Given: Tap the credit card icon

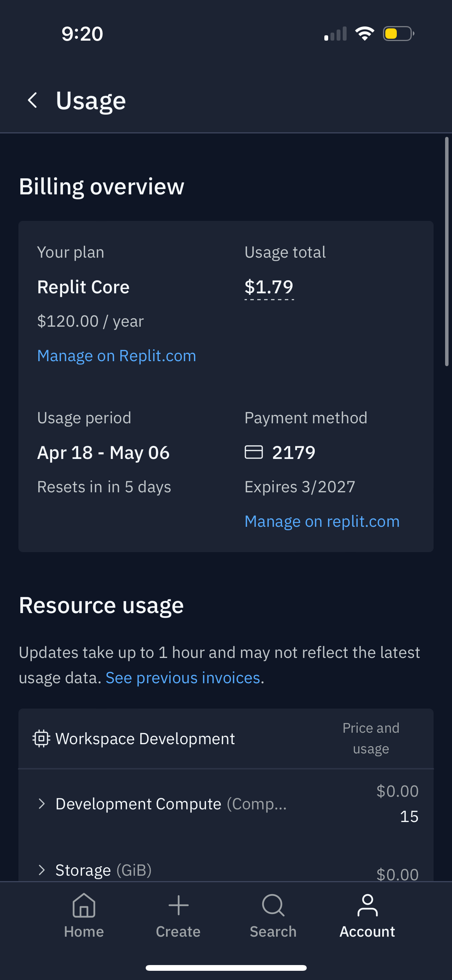Looking at the screenshot, I should pos(254,452).
